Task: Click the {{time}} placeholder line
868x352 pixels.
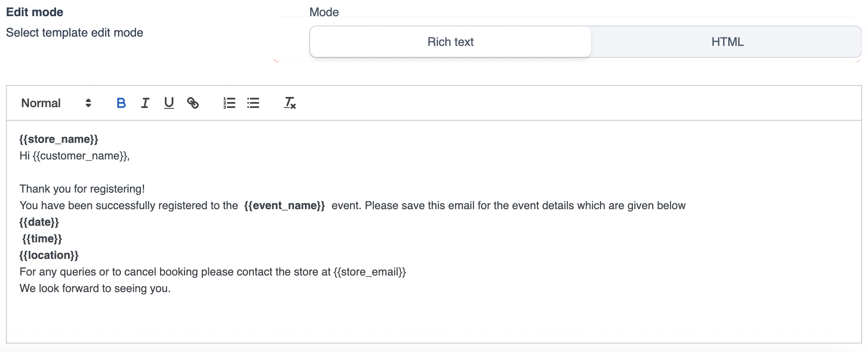Action: tap(42, 239)
